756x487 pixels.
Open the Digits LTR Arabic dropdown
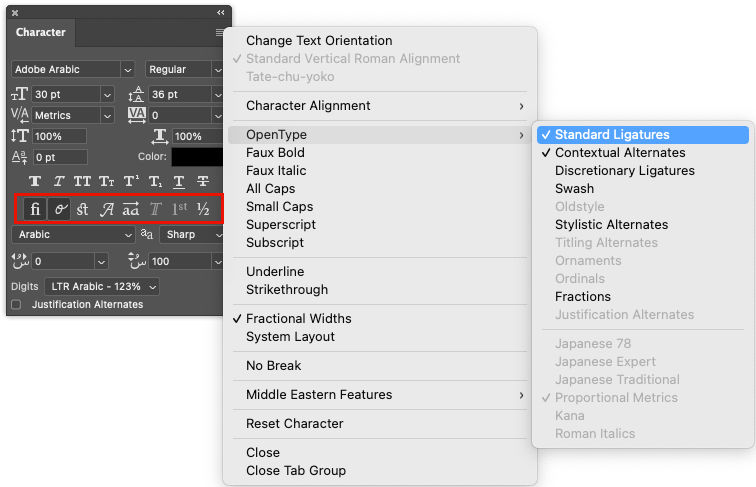point(102,286)
